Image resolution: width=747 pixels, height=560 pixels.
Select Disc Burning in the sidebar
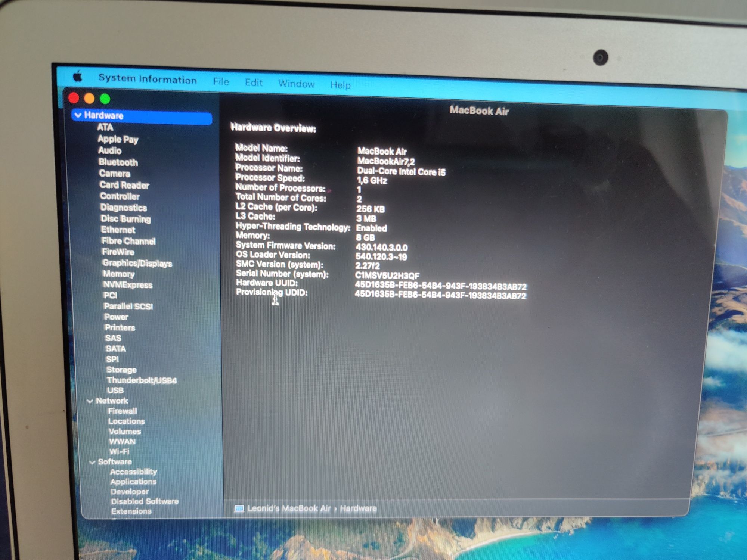click(126, 219)
